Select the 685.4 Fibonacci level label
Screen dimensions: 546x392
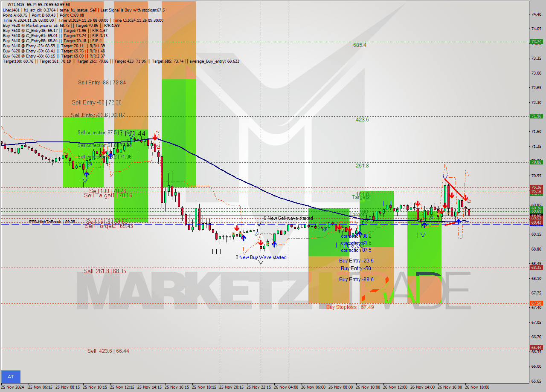(360, 45)
